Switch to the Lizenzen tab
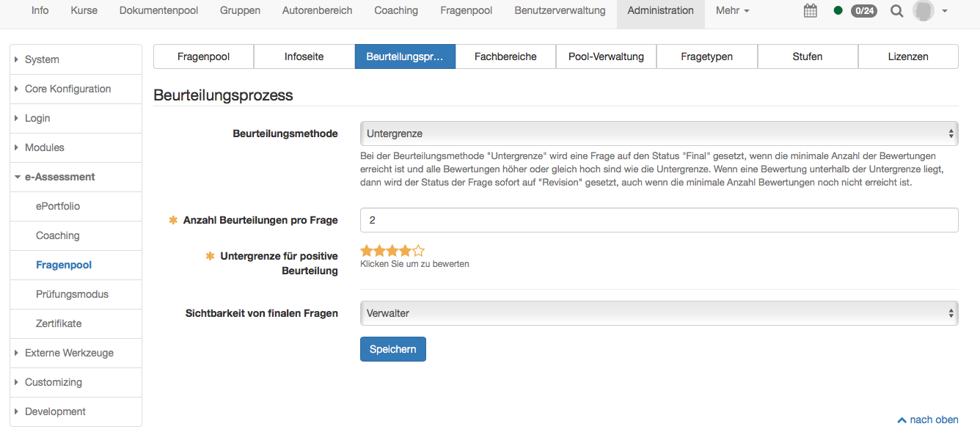980x432 pixels. [907, 56]
